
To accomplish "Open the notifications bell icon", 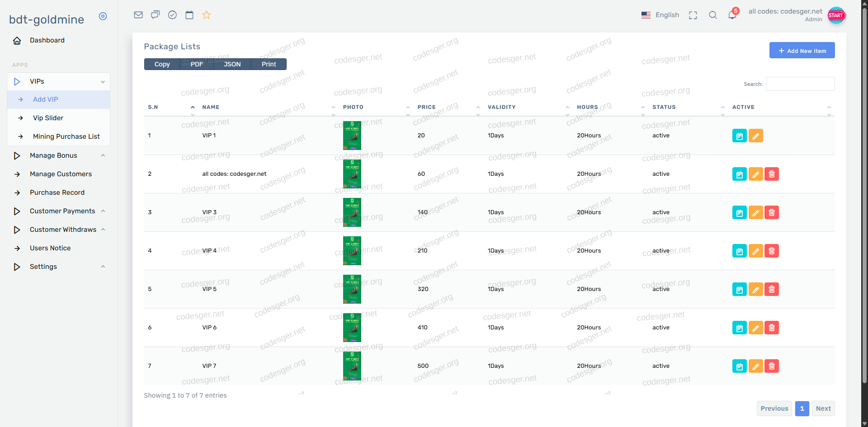I will click(x=732, y=15).
